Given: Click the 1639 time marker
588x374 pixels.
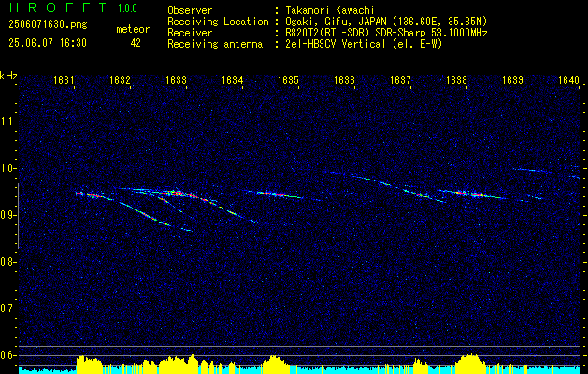Looking at the screenshot, I should (x=512, y=79).
